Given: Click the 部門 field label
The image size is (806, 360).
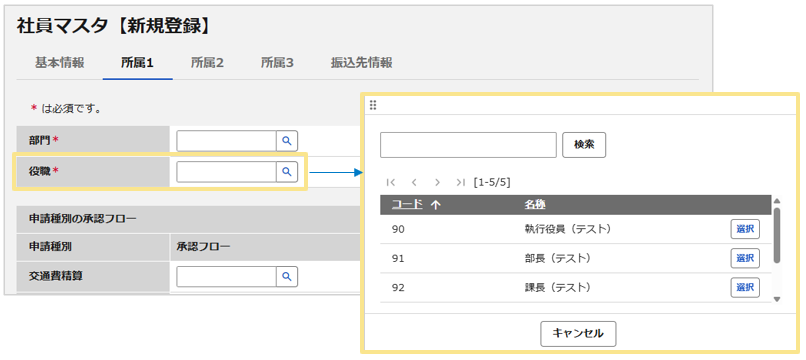Looking at the screenshot, I should coord(40,140).
